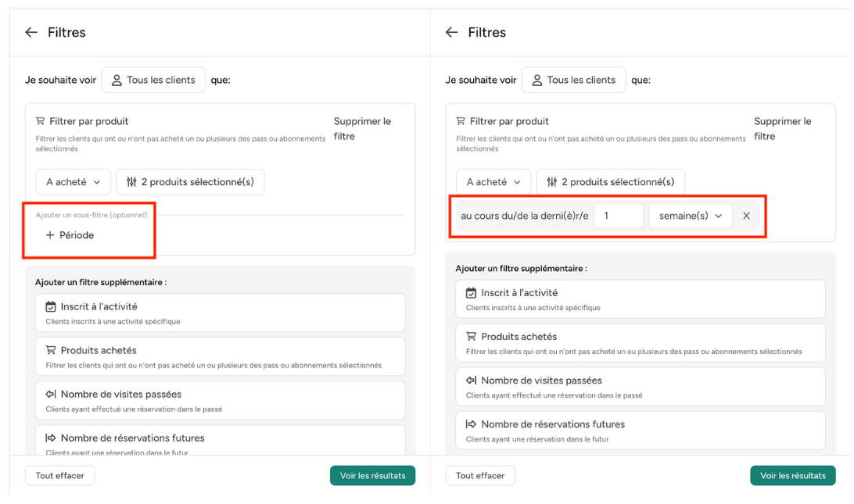Select 'Nombre de visites passées' in the left panel

pyautogui.click(x=220, y=400)
